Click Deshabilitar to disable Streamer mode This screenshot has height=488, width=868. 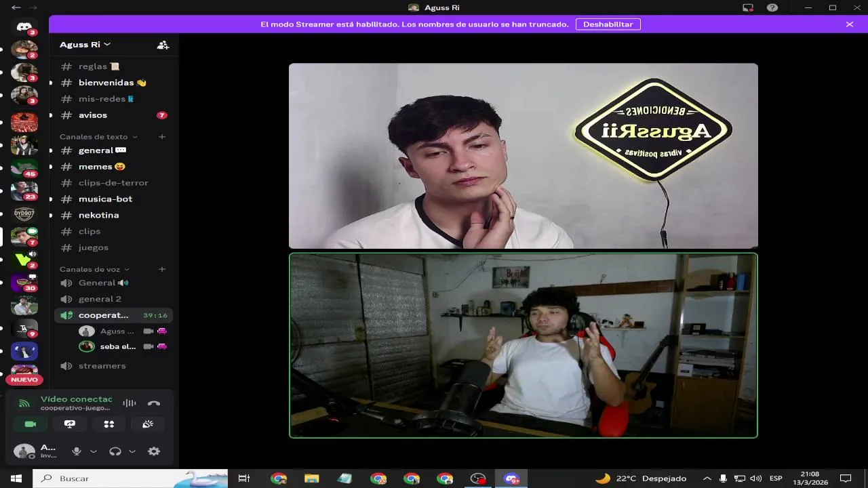pos(608,24)
